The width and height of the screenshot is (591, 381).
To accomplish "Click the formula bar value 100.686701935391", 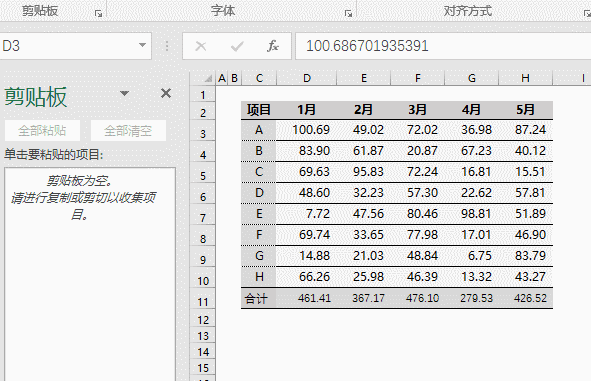I will 367,46.
